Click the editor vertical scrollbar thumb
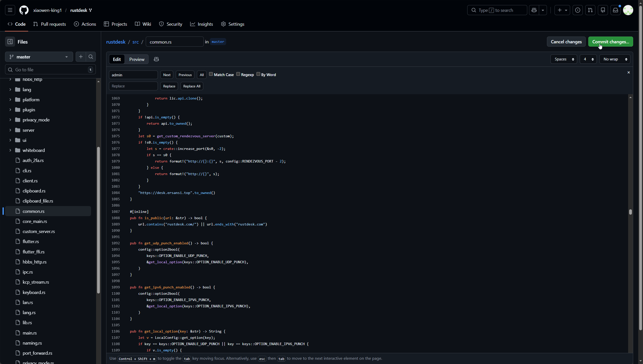This screenshot has width=643, height=364. 630,212
